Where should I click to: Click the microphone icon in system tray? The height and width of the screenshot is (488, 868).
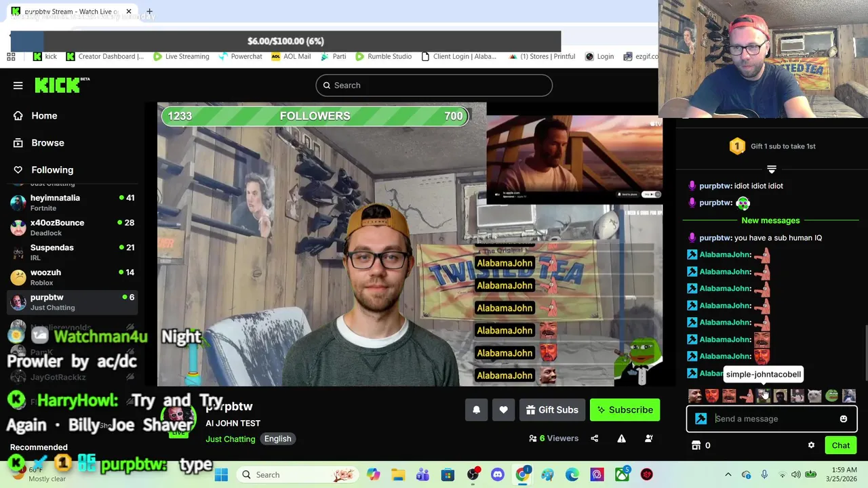764,474
